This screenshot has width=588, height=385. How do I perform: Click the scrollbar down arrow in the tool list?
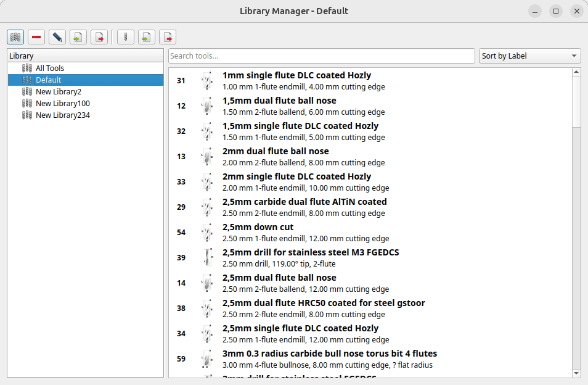click(x=576, y=373)
